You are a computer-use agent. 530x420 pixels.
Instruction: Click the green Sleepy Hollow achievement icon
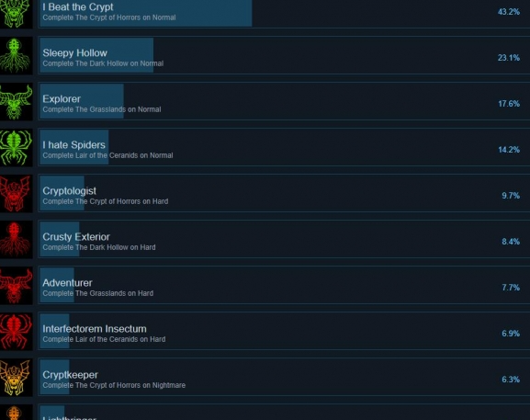coord(16,55)
